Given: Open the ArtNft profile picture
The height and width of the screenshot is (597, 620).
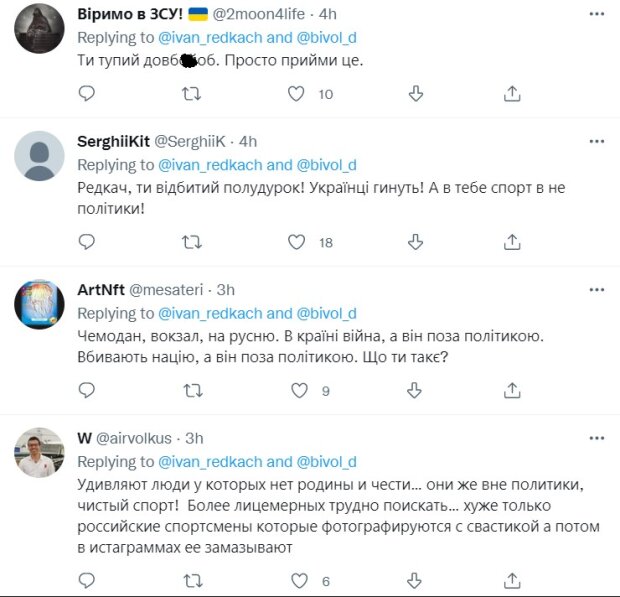Looking at the screenshot, I should pos(40,304).
